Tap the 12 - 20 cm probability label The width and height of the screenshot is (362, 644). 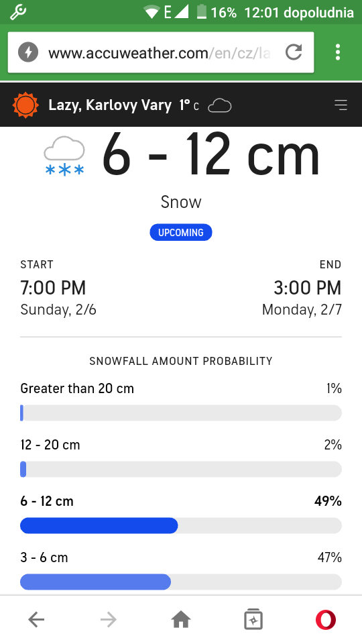pos(50,445)
